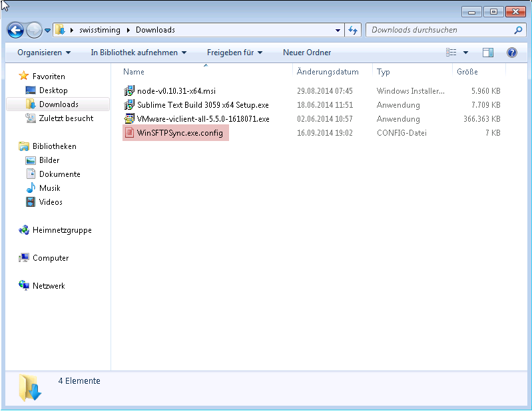Click the Desktop monitor icon
Screen dimensions: 532x411
click(x=31, y=90)
